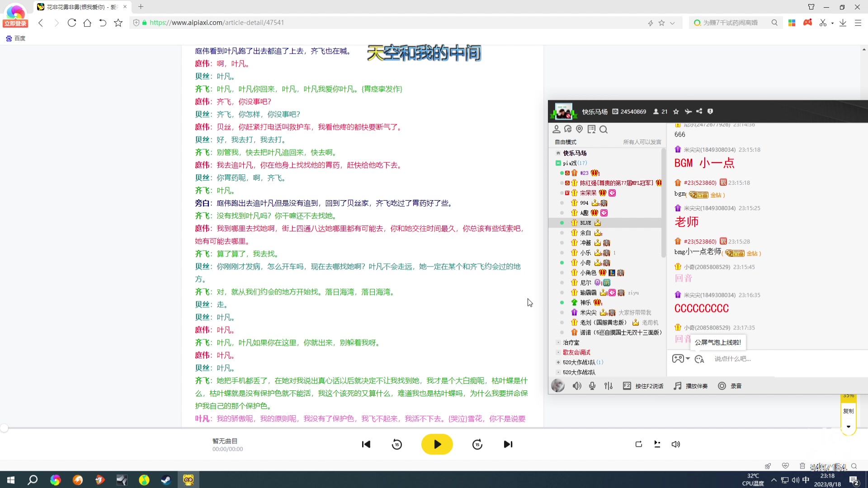Open the search icon in the room panel
868x488 pixels.
click(x=604, y=129)
